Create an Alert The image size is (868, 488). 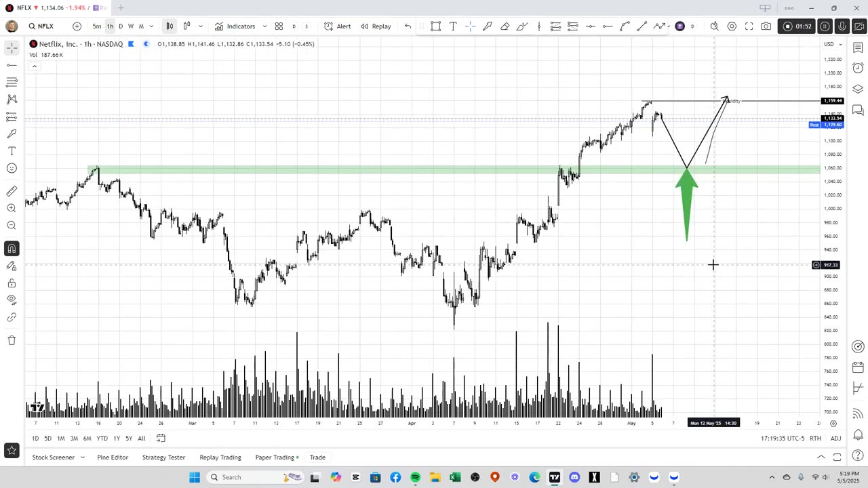337,26
